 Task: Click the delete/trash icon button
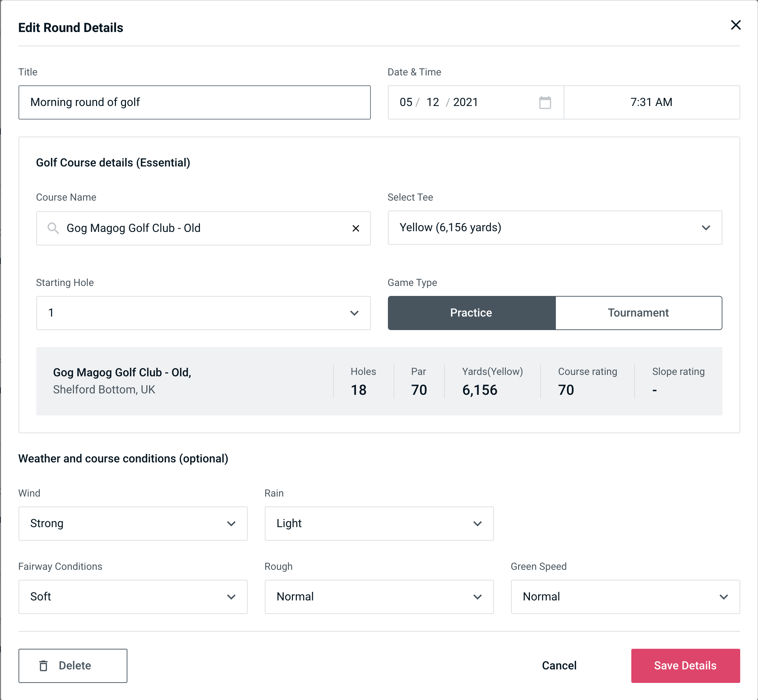[x=44, y=665]
